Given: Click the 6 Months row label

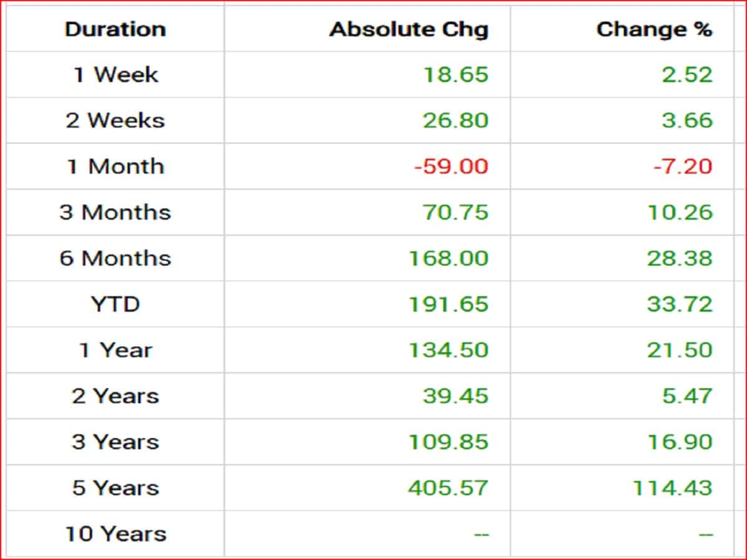Looking at the screenshot, I should [115, 258].
